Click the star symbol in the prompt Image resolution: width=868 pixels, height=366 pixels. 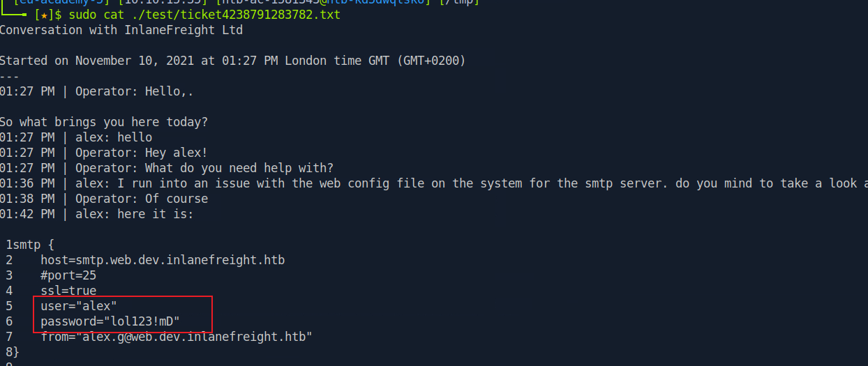(44, 15)
